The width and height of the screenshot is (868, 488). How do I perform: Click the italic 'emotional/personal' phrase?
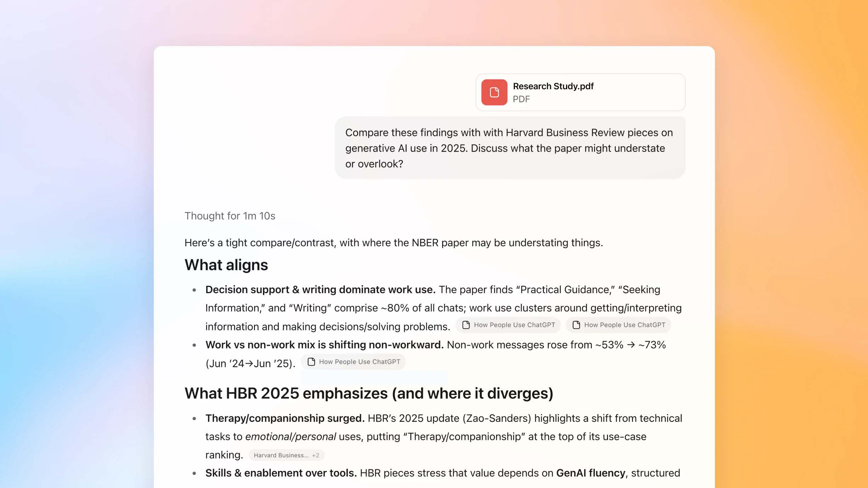pyautogui.click(x=291, y=437)
